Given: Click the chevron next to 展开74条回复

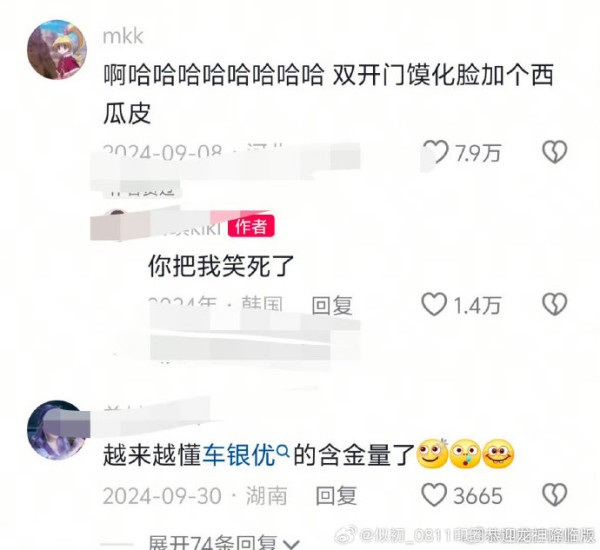Looking at the screenshot, I should pos(292,544).
